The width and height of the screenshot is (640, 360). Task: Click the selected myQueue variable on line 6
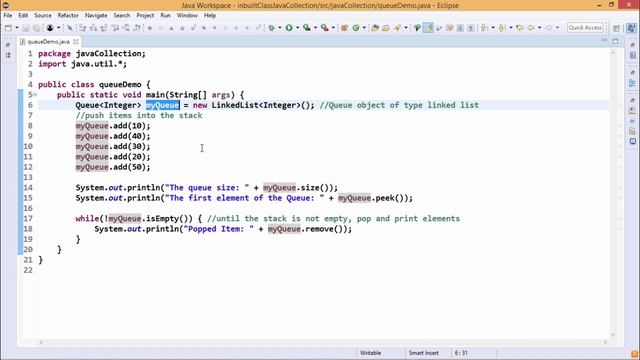click(162, 105)
